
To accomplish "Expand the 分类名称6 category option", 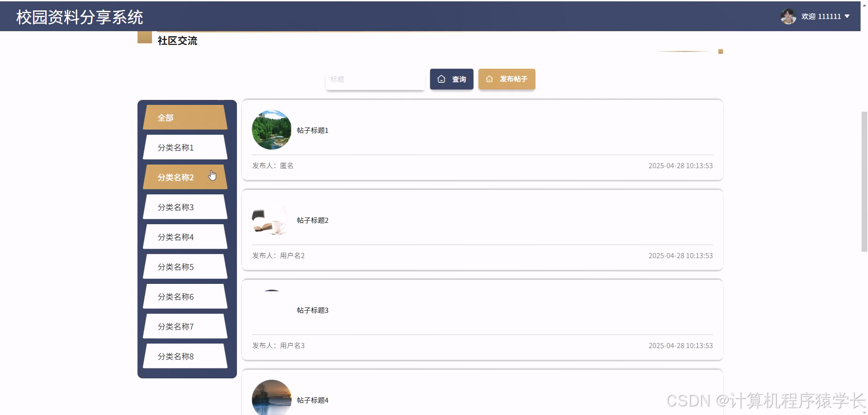I will tap(184, 297).
